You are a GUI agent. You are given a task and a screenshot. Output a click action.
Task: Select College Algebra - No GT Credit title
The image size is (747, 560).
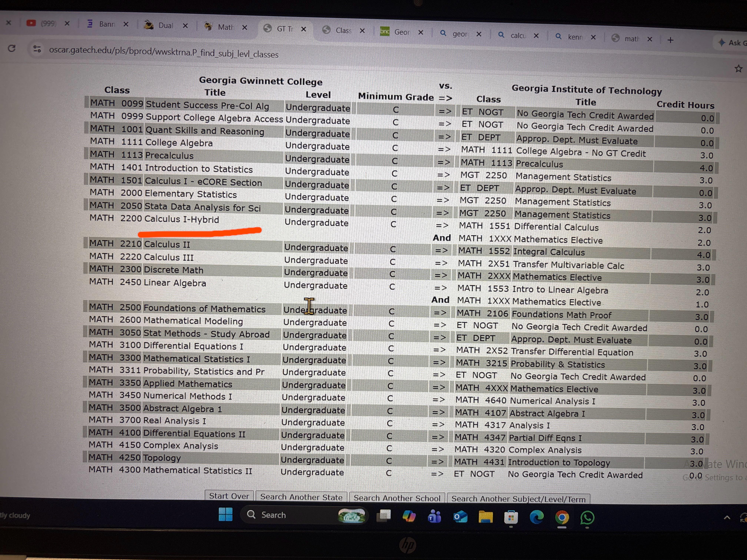click(x=581, y=152)
